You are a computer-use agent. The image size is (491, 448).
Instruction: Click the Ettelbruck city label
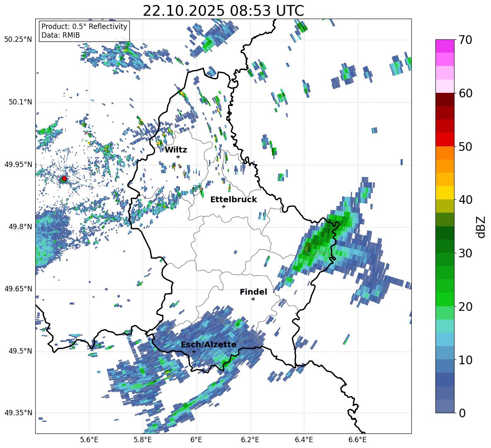233,200
